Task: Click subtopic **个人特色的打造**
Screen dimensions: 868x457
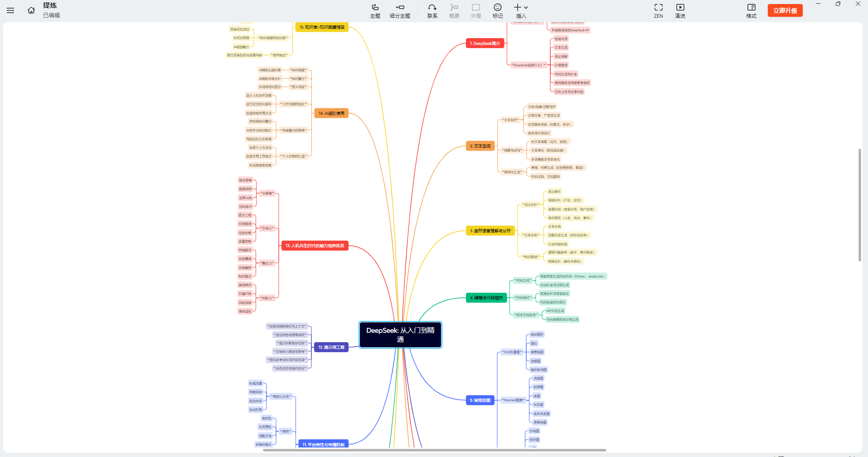Action: 294,156
